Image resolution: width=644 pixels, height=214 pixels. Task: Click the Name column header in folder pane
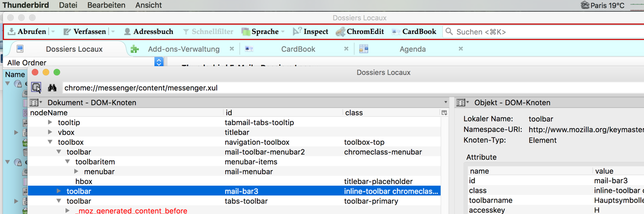point(16,74)
